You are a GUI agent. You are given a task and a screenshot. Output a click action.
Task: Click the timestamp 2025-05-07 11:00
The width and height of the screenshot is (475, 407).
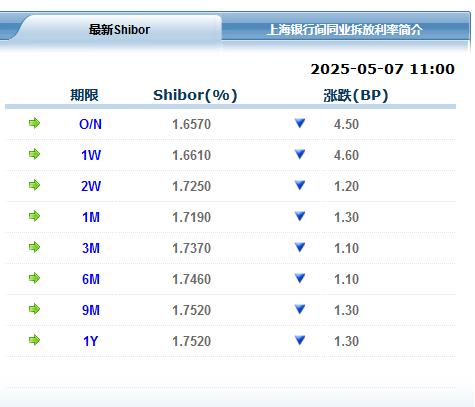383,69
